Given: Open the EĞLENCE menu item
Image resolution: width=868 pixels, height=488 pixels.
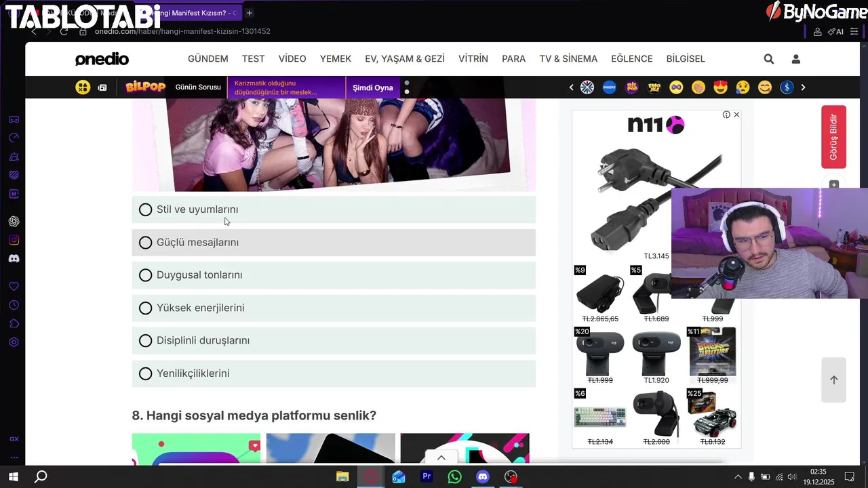Looking at the screenshot, I should pyautogui.click(x=632, y=59).
